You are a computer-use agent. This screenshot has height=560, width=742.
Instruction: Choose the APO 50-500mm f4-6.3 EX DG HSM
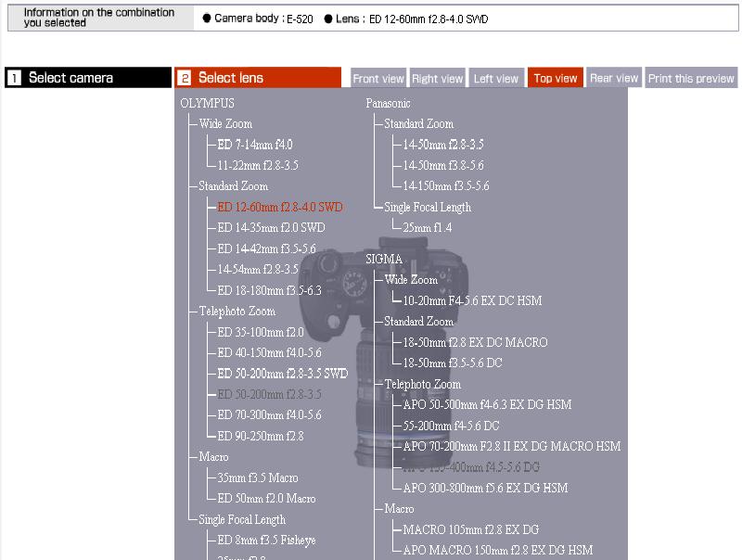(488, 404)
